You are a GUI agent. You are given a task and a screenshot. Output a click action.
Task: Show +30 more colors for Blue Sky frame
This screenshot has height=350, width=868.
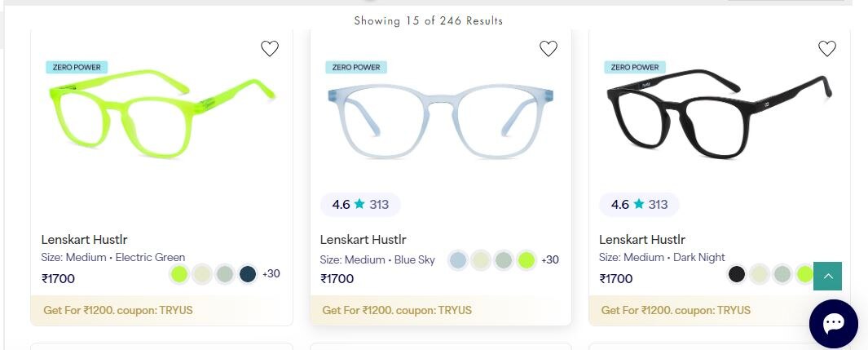pyautogui.click(x=550, y=260)
